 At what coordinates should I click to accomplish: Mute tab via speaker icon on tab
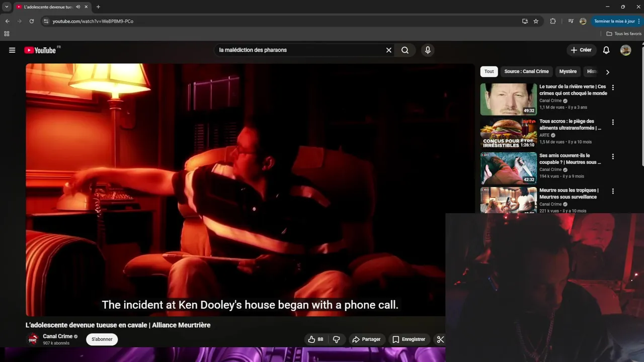(78, 7)
